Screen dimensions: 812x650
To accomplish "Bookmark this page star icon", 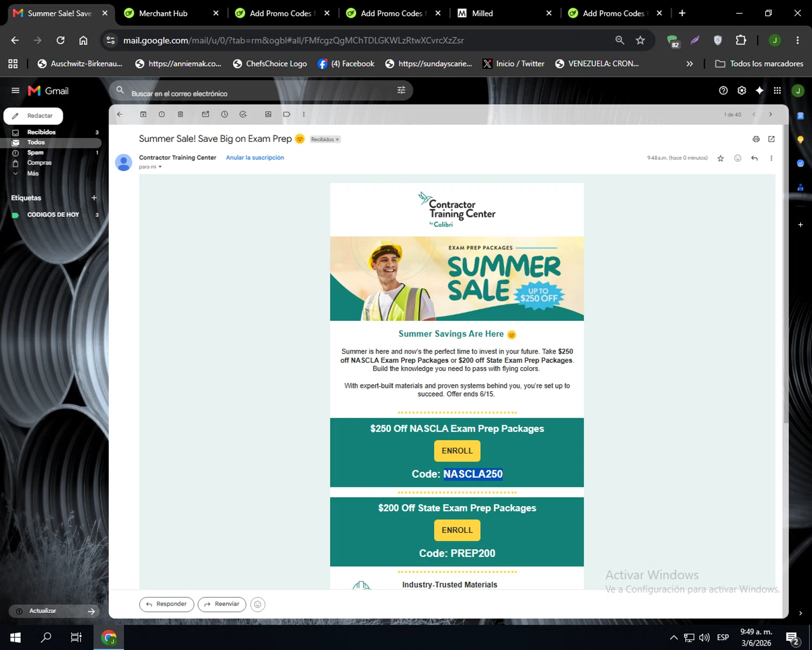I will [x=640, y=40].
